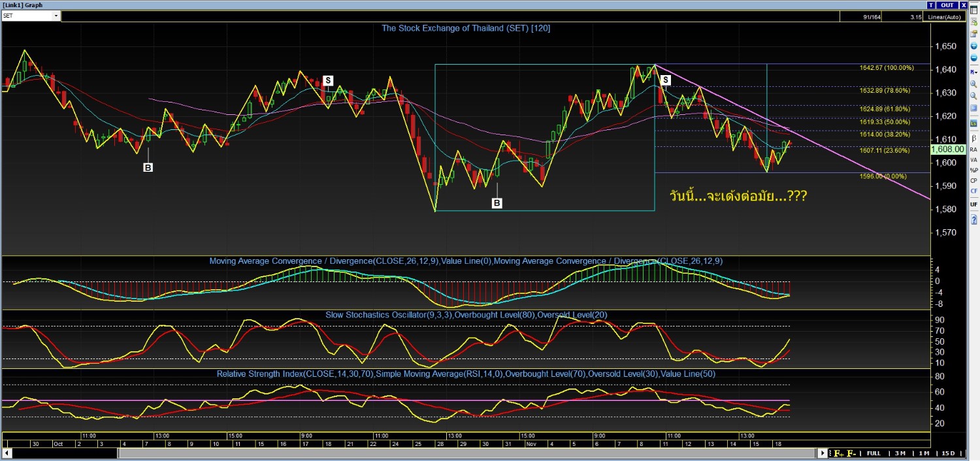Click the B buy marker near Oct 30
Screen dimensions: 980x461
[x=497, y=203]
